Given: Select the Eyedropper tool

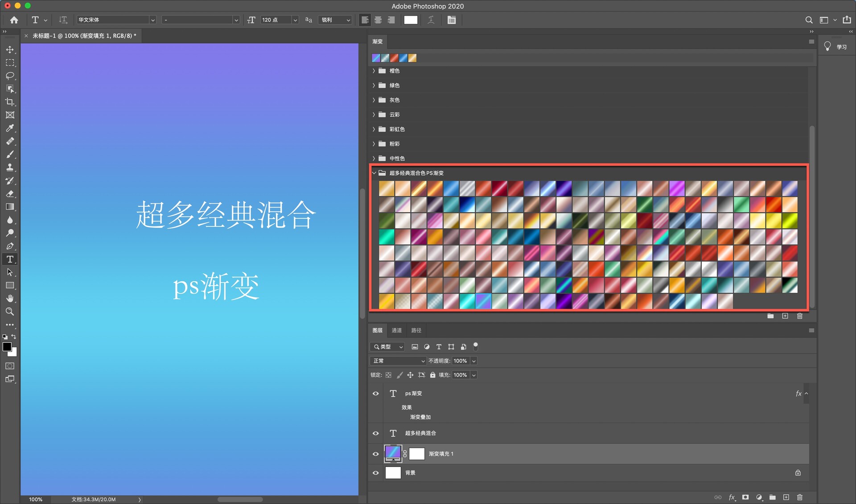Looking at the screenshot, I should pyautogui.click(x=10, y=128).
